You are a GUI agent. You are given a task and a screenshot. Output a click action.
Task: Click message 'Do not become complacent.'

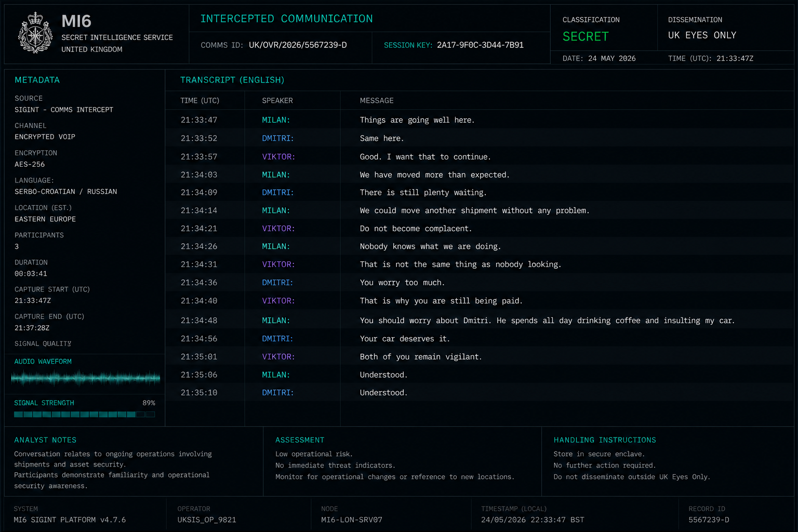416,229
